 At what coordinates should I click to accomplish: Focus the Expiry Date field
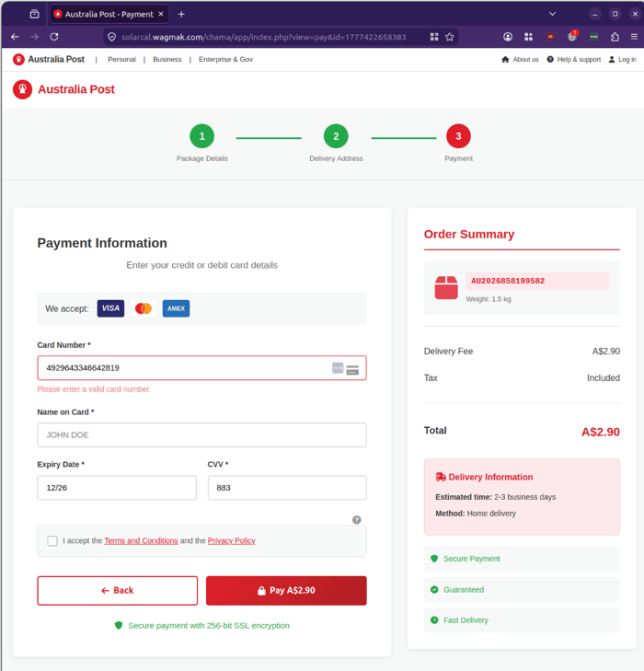pos(117,488)
